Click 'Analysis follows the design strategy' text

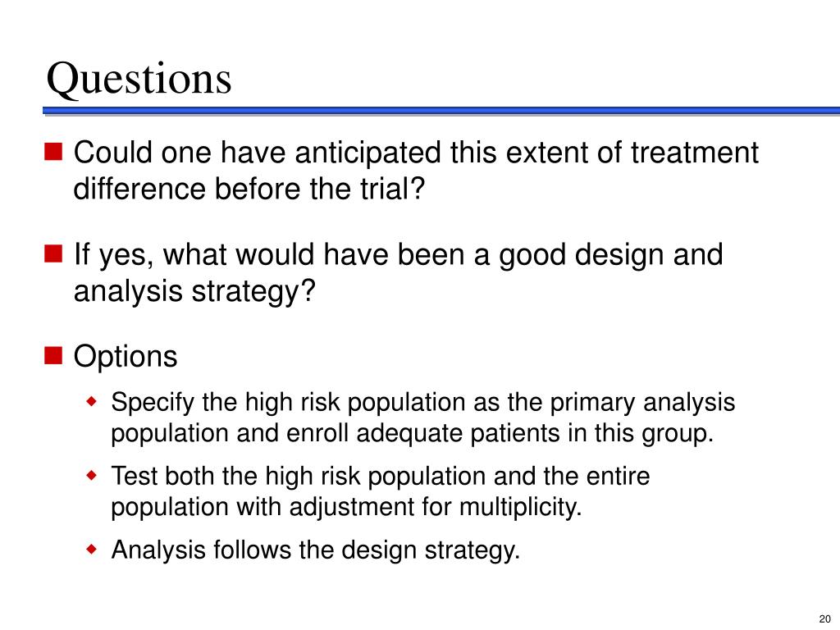316,550
